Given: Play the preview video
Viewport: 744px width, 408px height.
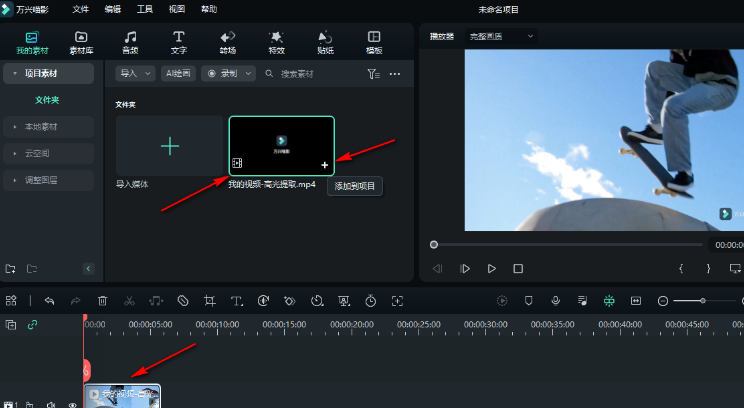Looking at the screenshot, I should pyautogui.click(x=492, y=269).
